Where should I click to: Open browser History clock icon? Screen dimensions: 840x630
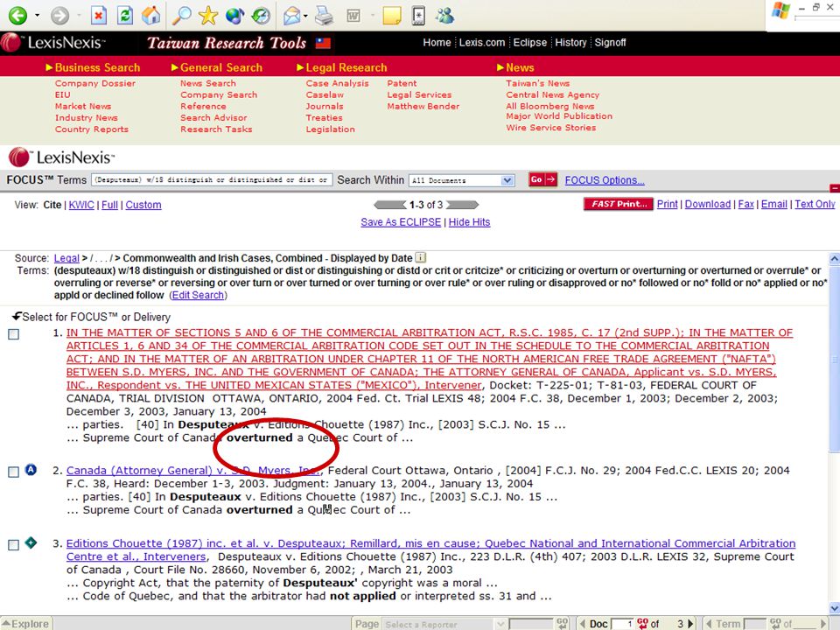[261, 16]
